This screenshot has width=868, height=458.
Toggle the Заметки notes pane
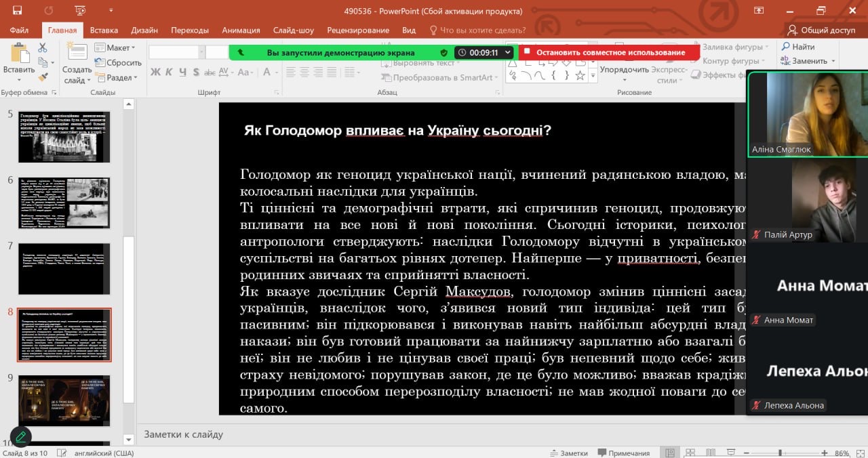(568, 453)
